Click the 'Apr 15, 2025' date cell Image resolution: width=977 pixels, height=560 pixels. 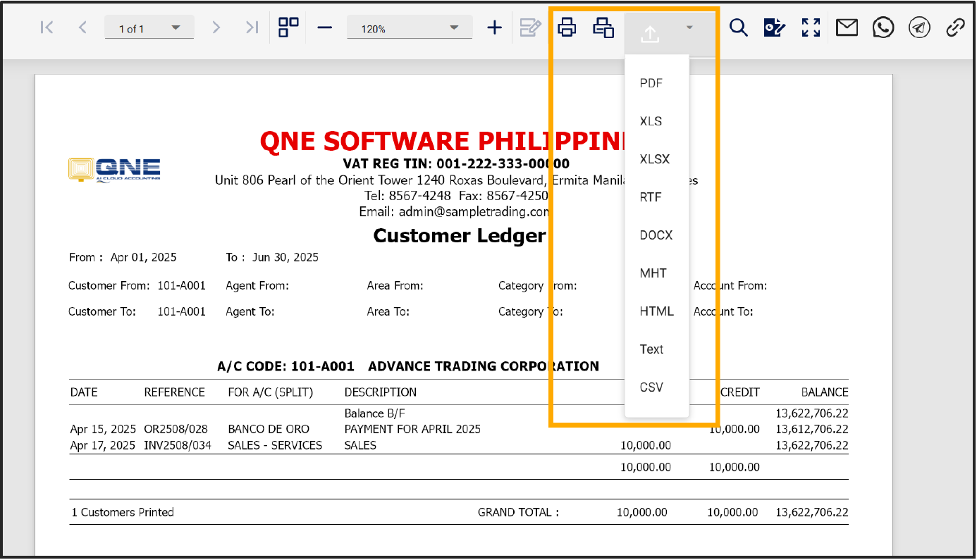coord(103,429)
